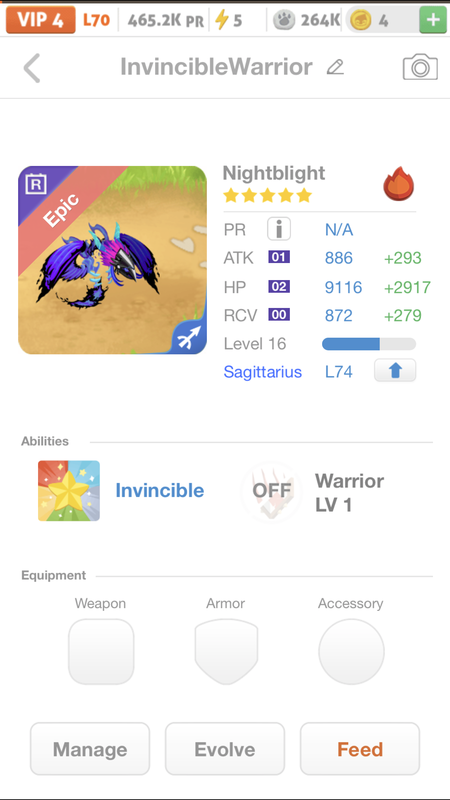Click the Manage button
The width and height of the screenshot is (450, 800).
tap(90, 749)
